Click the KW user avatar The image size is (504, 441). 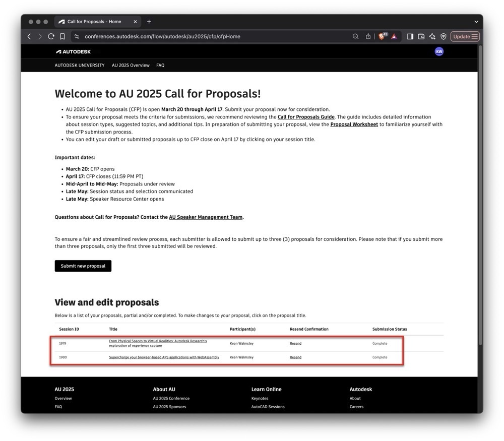(439, 51)
